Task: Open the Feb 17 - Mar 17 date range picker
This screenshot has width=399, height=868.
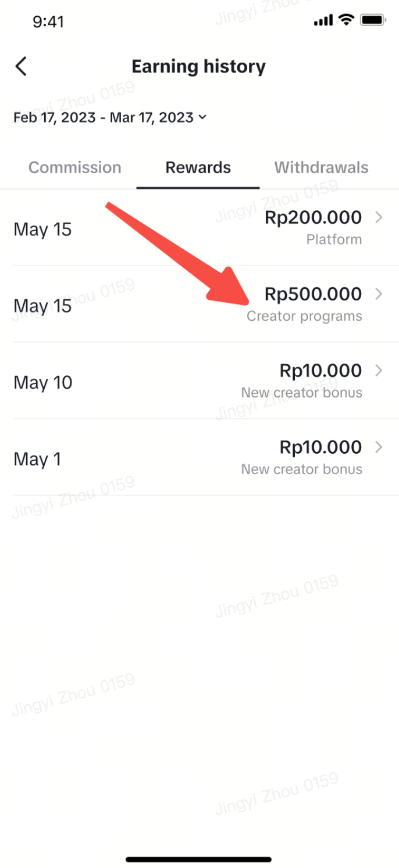Action: 105,117
